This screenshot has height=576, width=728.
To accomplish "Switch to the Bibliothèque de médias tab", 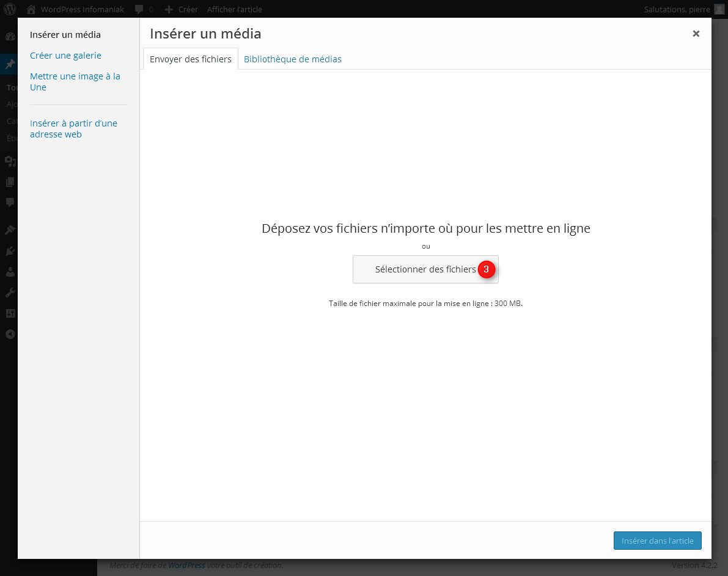I will 292,59.
